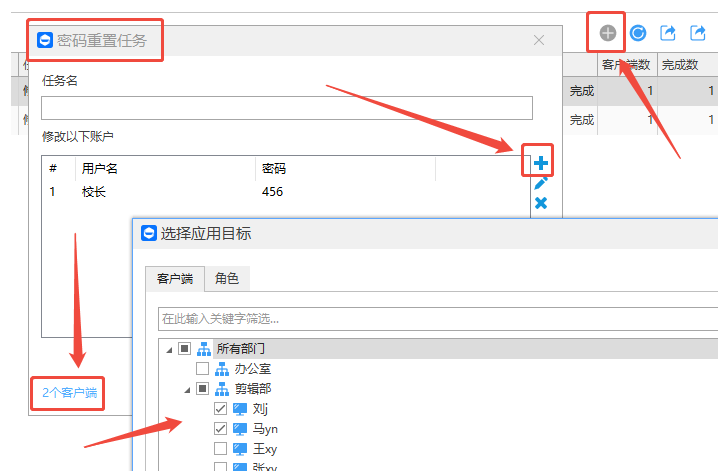Click the gray add-task plus icon
Screen dimensions: 728x471
[607, 33]
